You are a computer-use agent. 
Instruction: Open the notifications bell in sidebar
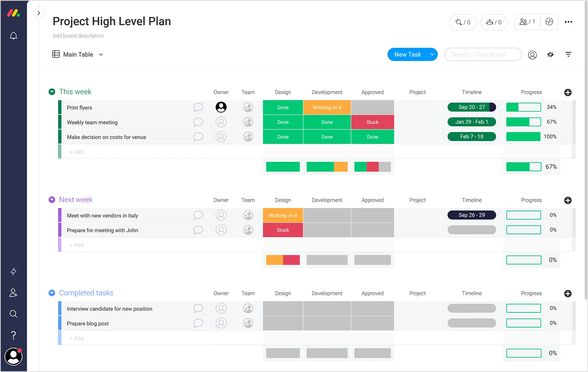click(x=13, y=36)
